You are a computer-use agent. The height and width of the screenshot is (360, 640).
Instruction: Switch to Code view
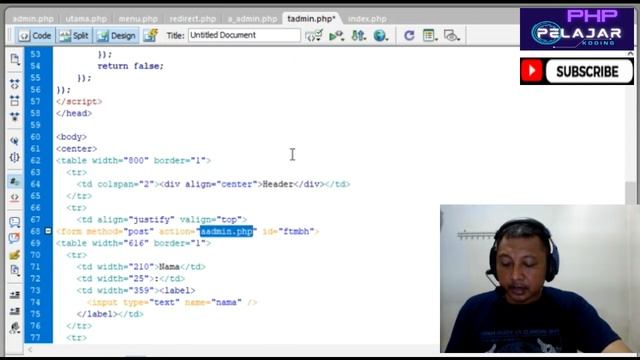35,36
